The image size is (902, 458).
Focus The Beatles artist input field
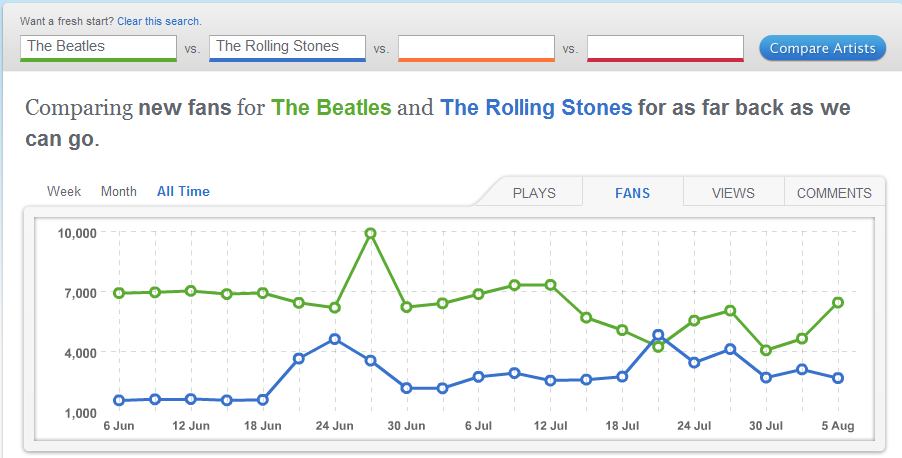click(98, 46)
